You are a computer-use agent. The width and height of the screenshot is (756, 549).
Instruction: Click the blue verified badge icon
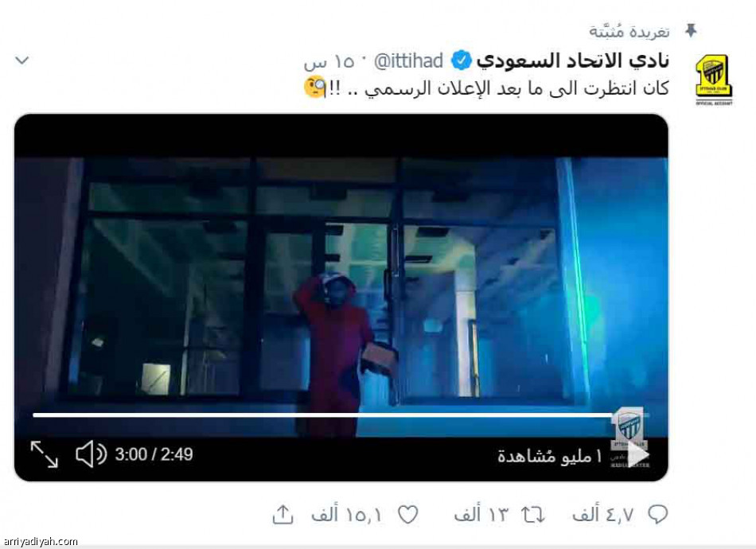[461, 61]
